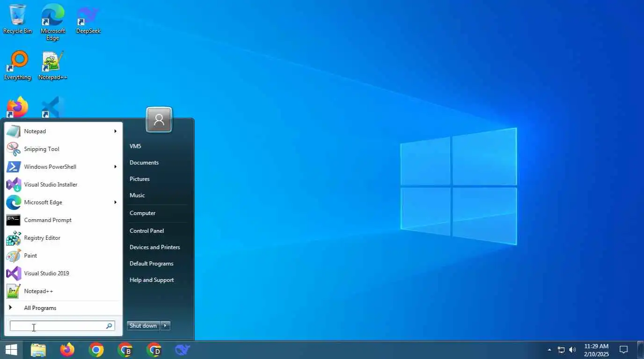Open Devices and Printers
Image resolution: width=644 pixels, height=359 pixels.
coord(154,247)
